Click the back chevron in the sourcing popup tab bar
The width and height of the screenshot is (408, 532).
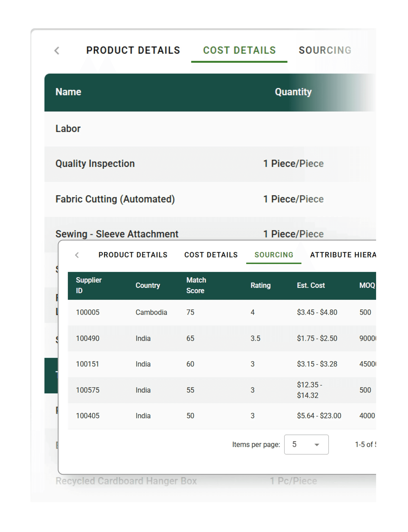click(x=77, y=255)
